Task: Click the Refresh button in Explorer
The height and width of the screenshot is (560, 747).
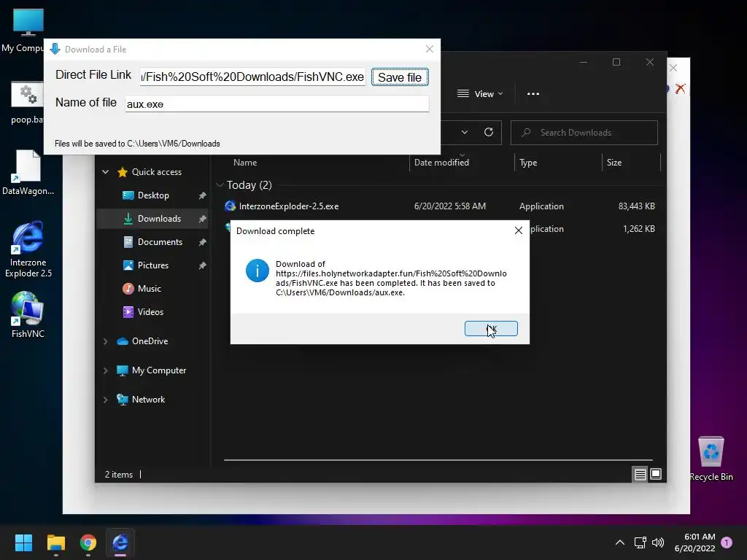Action: [488, 133]
